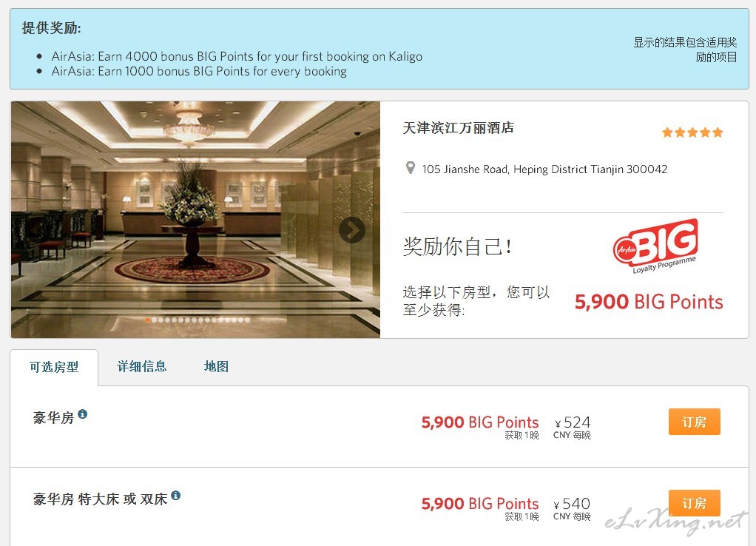Click the 4000 bonus BIG Points offer line
Viewport: 756px width, 546px height.
(x=237, y=56)
